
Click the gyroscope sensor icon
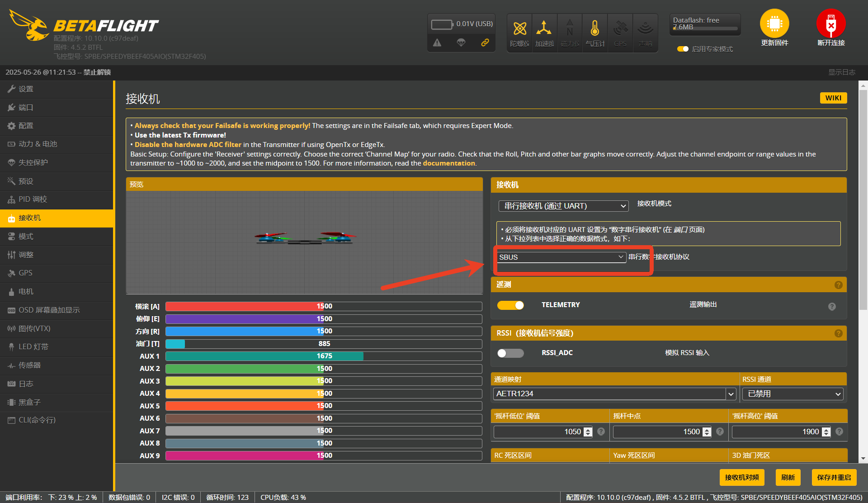click(519, 29)
